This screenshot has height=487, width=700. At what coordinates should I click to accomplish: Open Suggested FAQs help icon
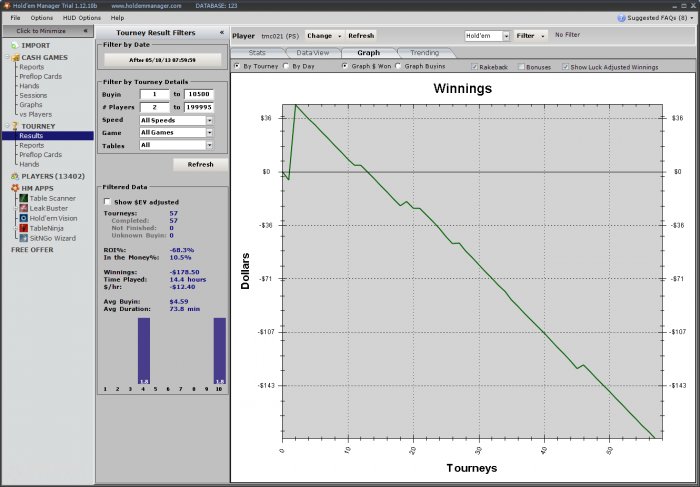tap(624, 18)
